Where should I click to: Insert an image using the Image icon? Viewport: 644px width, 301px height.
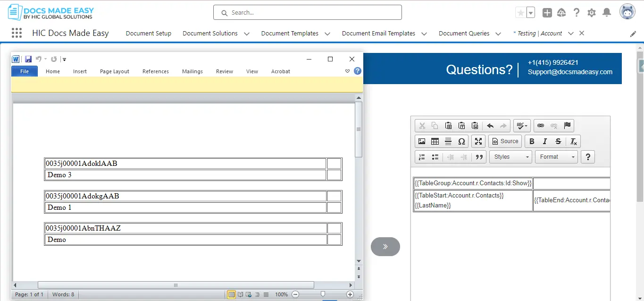coord(422,141)
